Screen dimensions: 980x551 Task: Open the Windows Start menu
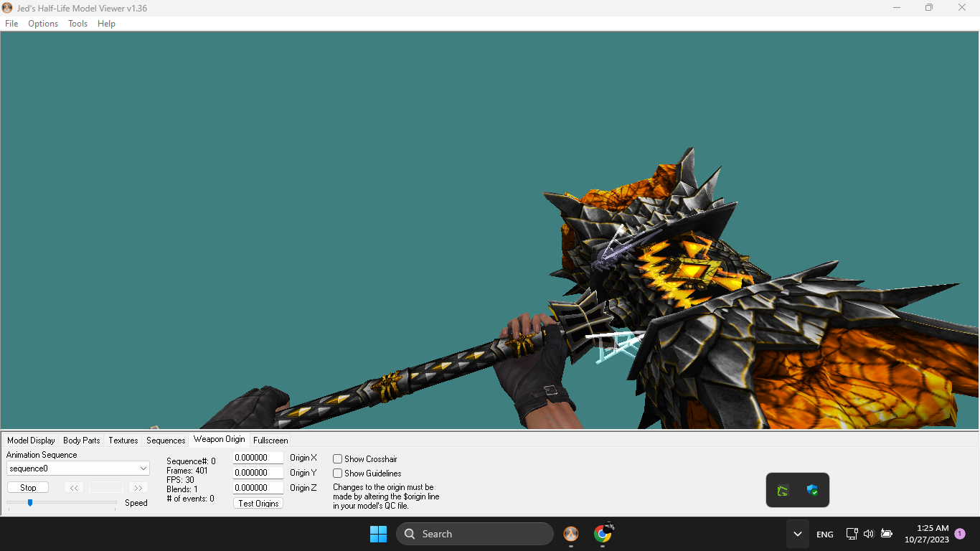[378, 534]
